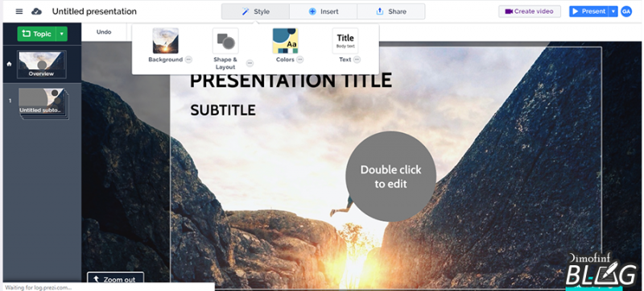Viewport: 644px width, 291px height.
Task: Click the Style magic wand icon
Action: coord(246,11)
